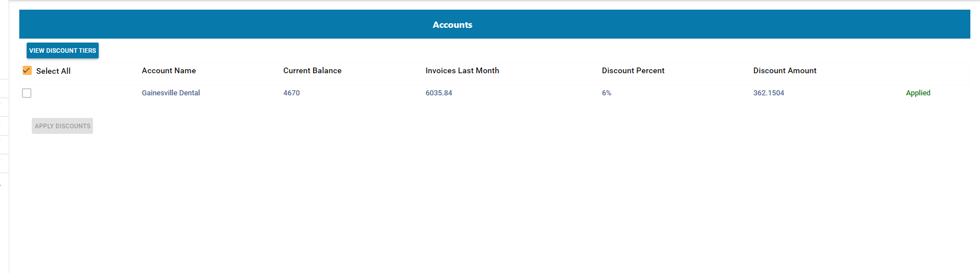Select the 4670 current balance value
Viewport: 980px width, 273px height.
tap(292, 93)
